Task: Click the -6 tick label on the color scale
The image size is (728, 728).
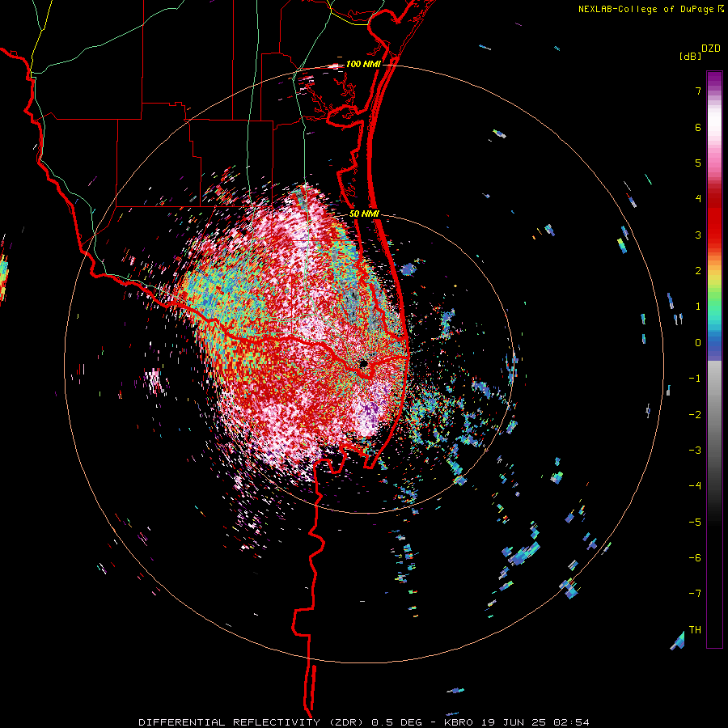Action: (x=695, y=558)
